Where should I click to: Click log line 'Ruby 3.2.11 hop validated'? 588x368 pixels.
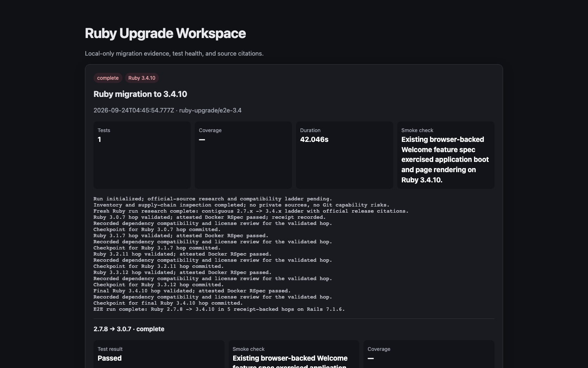(183, 254)
